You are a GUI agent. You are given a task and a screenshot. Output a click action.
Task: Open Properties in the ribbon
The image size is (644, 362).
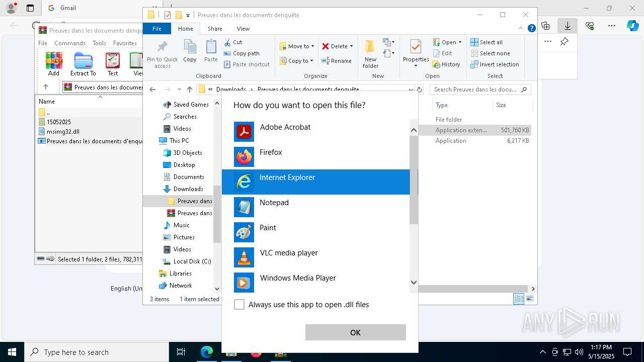(x=416, y=54)
